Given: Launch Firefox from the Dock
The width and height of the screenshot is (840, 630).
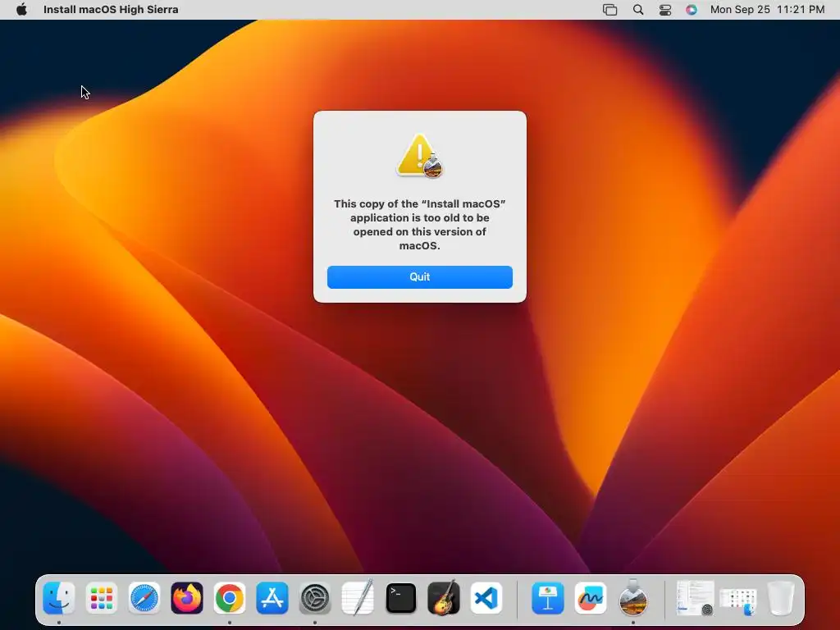Looking at the screenshot, I should (x=187, y=598).
